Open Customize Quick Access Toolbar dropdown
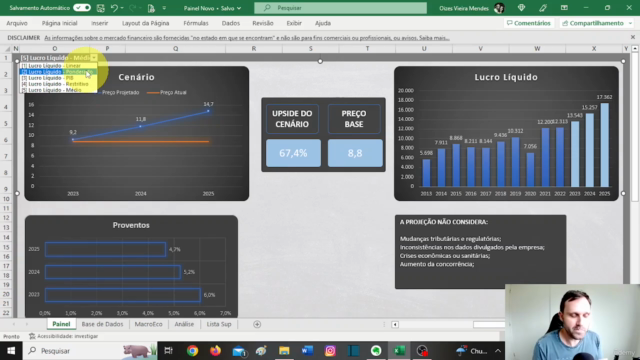Image resolution: width=640 pixels, height=360 pixels. 164,8
